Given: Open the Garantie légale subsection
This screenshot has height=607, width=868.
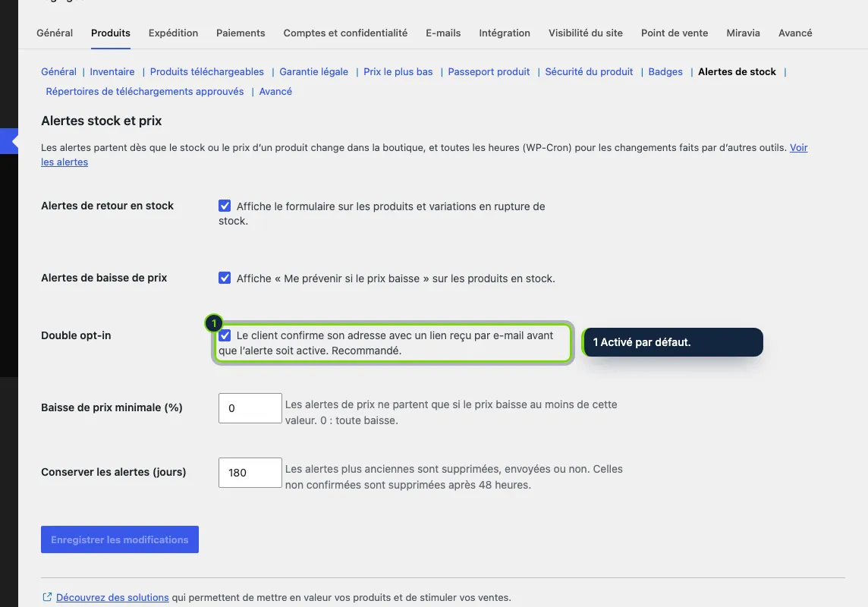Looking at the screenshot, I should pyautogui.click(x=313, y=71).
